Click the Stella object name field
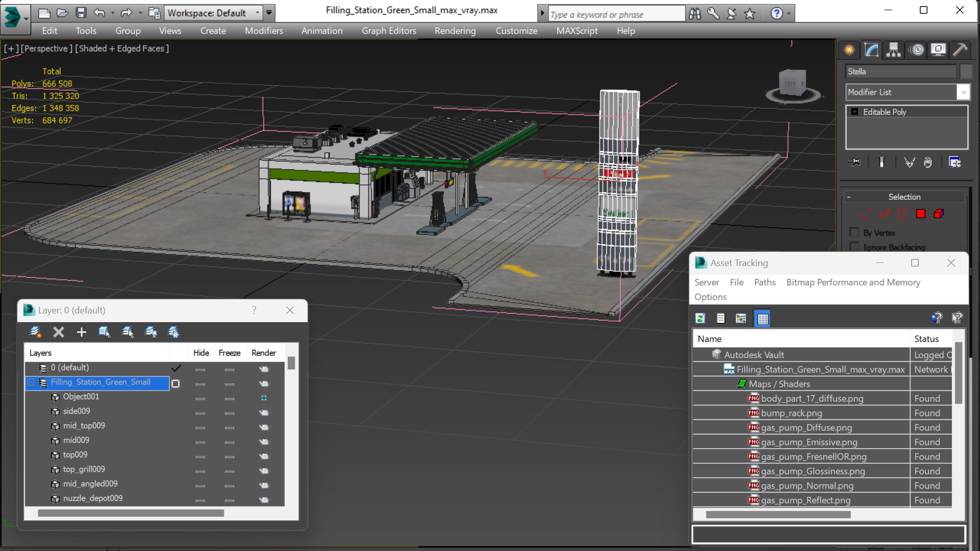 pos(901,71)
